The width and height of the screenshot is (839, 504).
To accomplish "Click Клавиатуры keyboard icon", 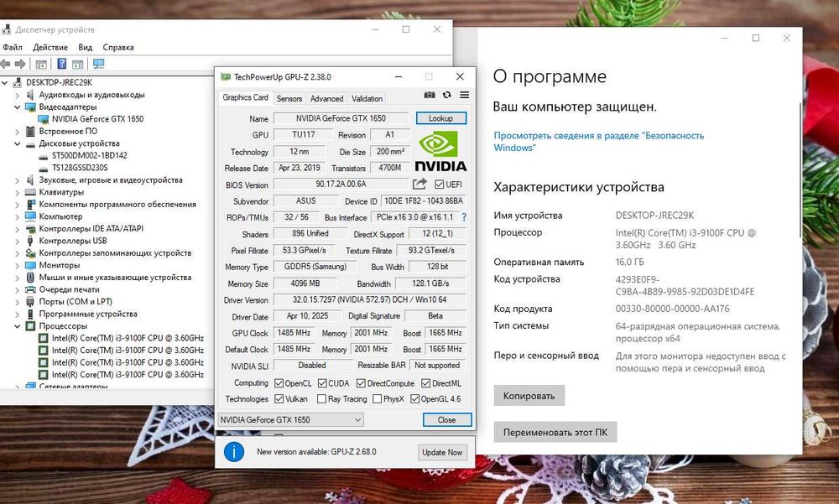I will click(30, 192).
